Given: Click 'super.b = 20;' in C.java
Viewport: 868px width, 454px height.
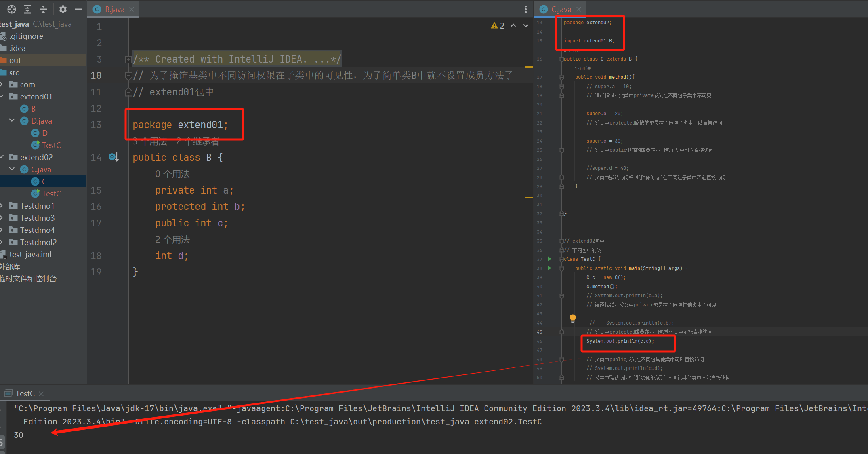Looking at the screenshot, I should [605, 114].
